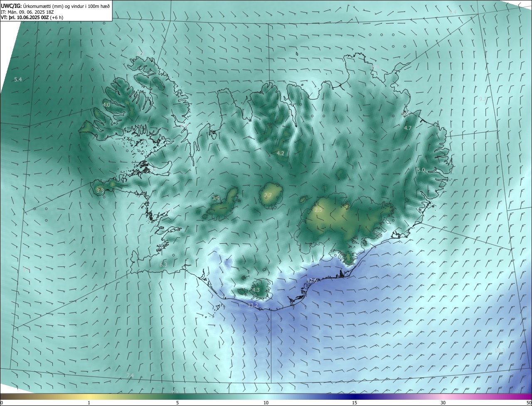
Task: Click the 3.3 value label on the map
Action: pyautogui.click(x=100, y=191)
